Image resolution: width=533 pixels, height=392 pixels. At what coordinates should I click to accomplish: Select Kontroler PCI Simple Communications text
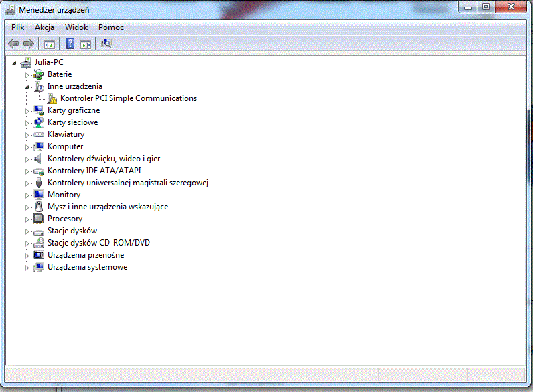(129, 98)
